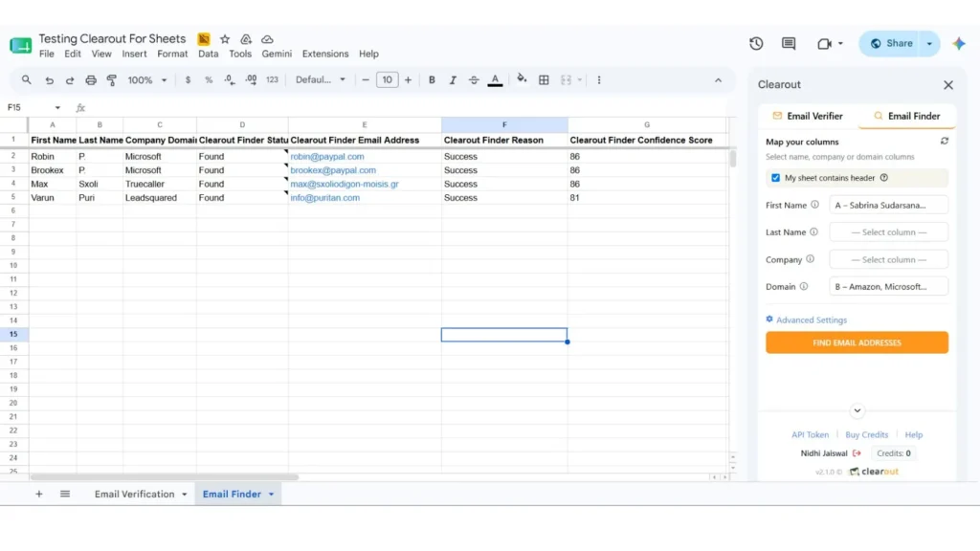Open the Company column dropdown
Viewport: 980px width, 551px height.
click(x=888, y=259)
